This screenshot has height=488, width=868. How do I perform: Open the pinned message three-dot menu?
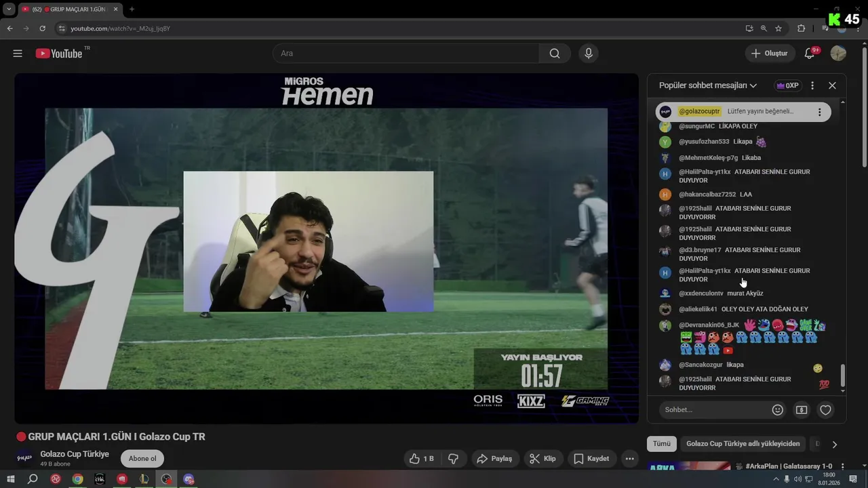click(819, 112)
